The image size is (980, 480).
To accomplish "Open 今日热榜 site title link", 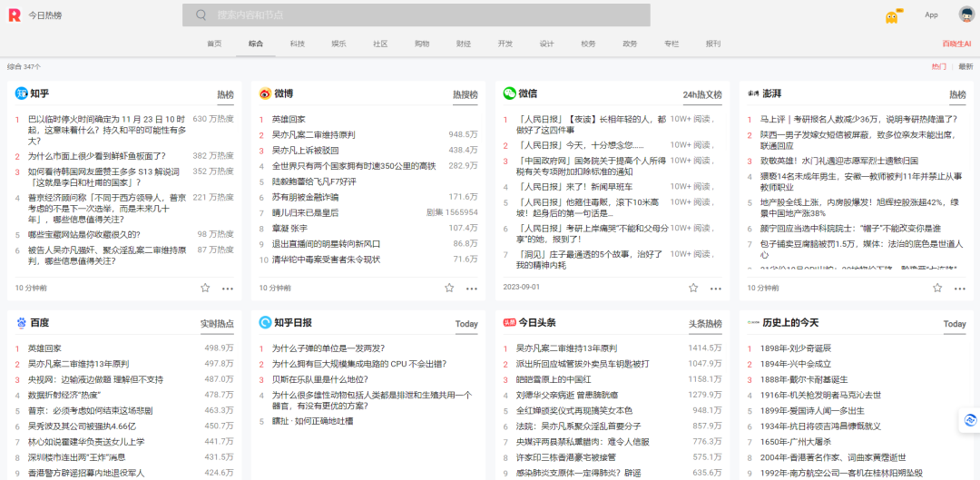I will pyautogui.click(x=45, y=15).
